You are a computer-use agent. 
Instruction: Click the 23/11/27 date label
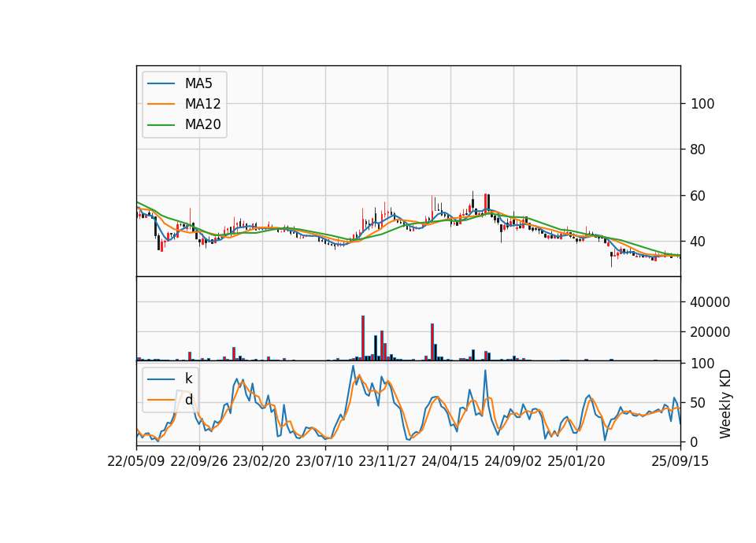pos(387,461)
